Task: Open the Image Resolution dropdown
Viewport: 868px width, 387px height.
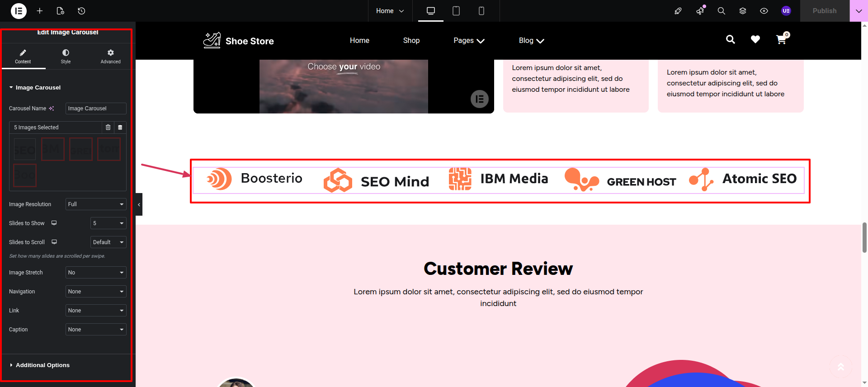Action: click(x=96, y=204)
